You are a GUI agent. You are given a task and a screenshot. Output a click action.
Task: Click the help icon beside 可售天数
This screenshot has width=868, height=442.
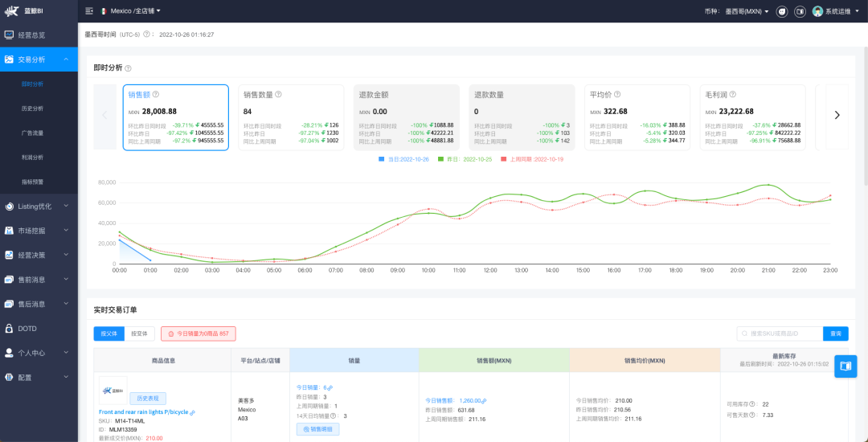(753, 415)
